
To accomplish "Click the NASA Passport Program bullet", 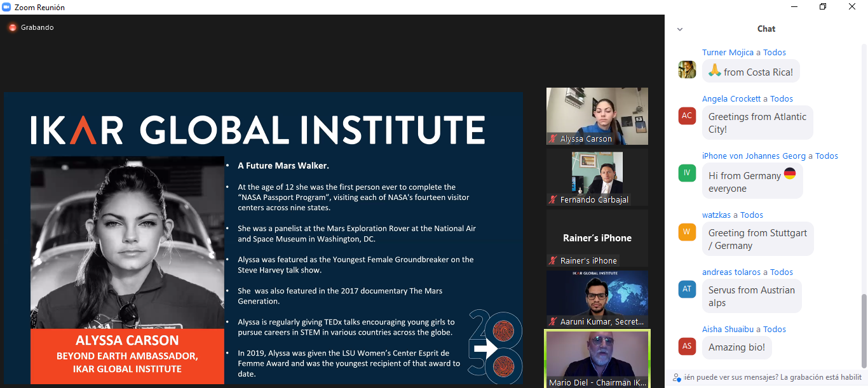I will 353,197.
